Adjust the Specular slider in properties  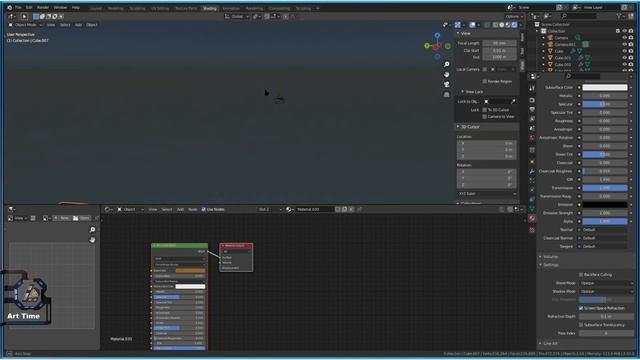[604, 104]
